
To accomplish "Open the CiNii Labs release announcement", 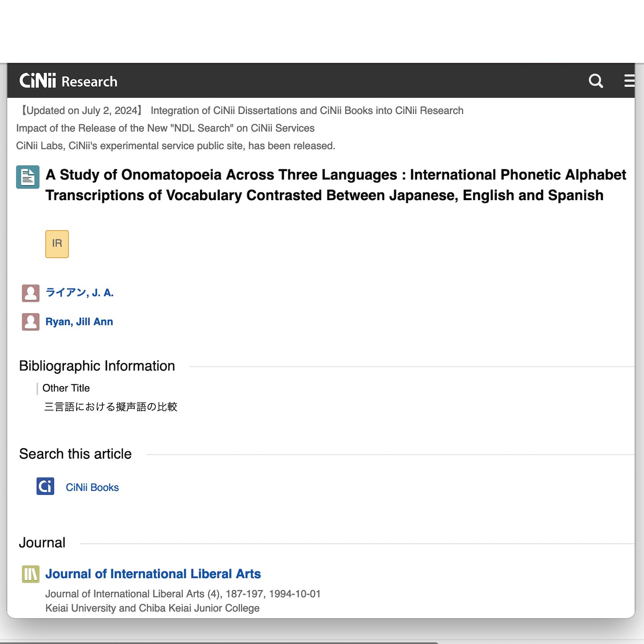I will pos(175,146).
